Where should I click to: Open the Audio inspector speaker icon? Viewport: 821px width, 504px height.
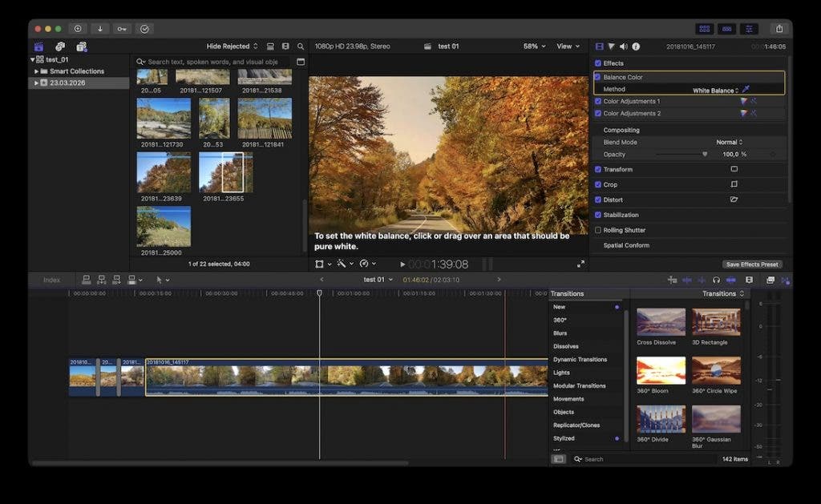[624, 46]
